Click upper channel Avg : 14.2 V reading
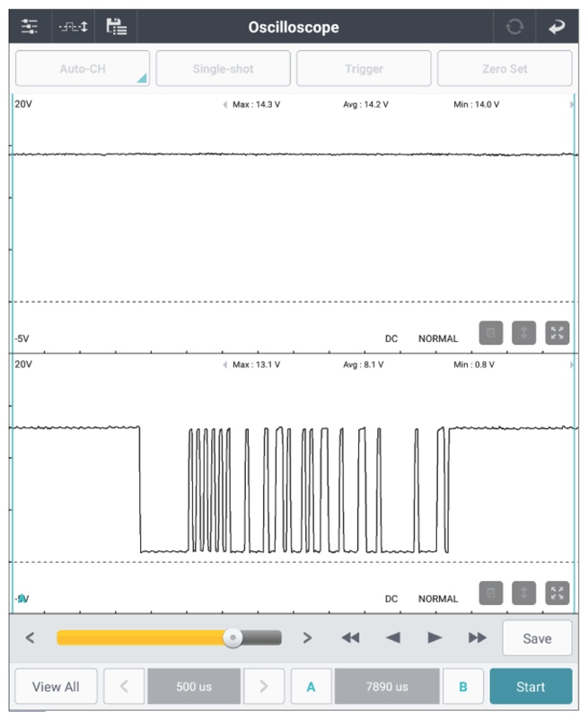Viewport: 588px width, 720px height. pyautogui.click(x=365, y=105)
